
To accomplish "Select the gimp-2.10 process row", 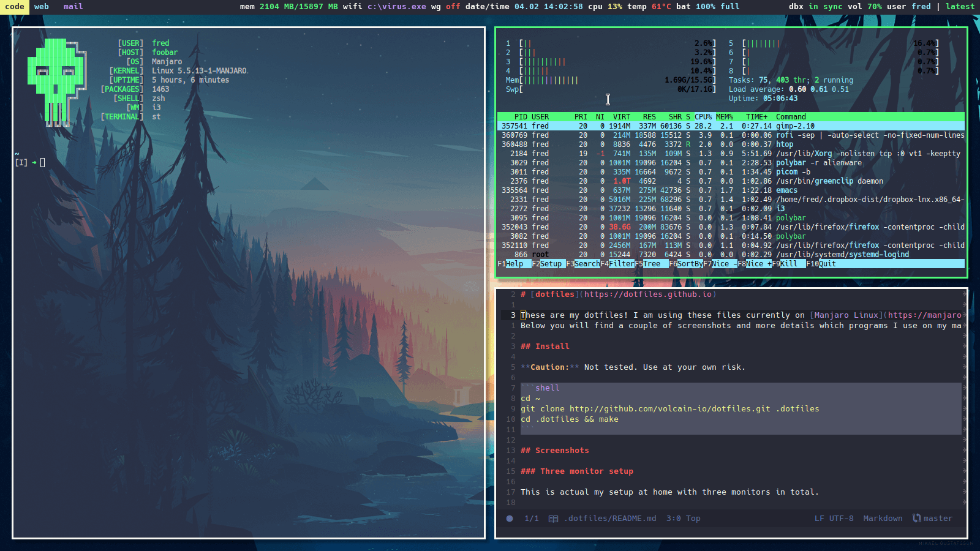I will pos(731,126).
